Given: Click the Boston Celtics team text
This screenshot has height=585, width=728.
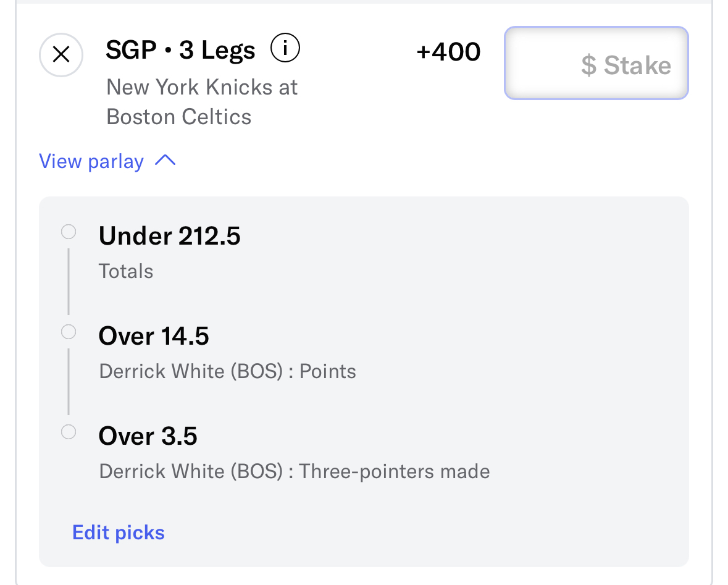Looking at the screenshot, I should 179,116.
